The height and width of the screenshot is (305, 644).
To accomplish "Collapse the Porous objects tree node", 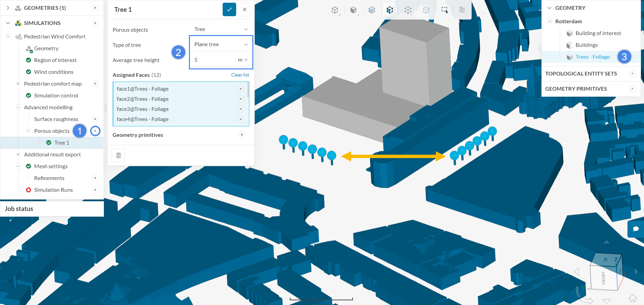I will click(28, 131).
